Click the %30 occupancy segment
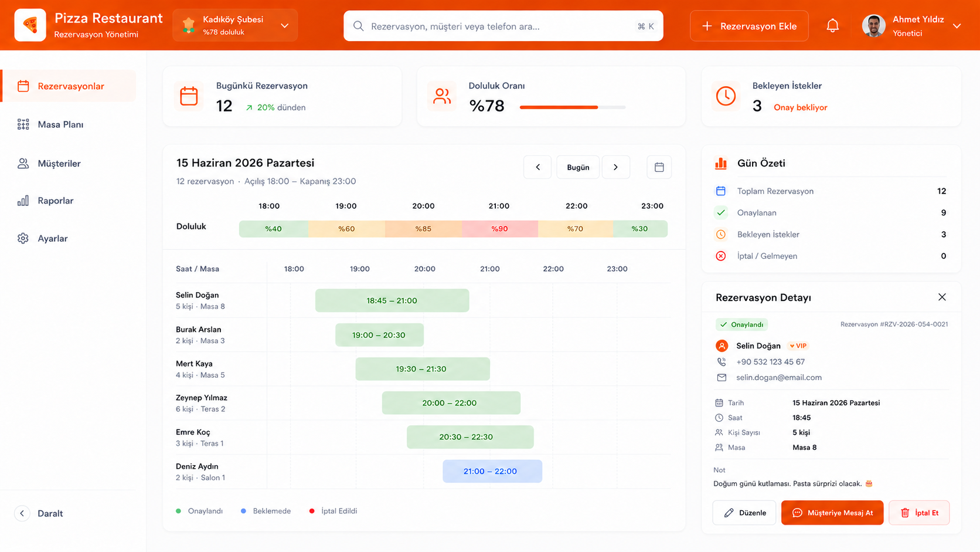The height and width of the screenshot is (552, 980). pyautogui.click(x=640, y=229)
